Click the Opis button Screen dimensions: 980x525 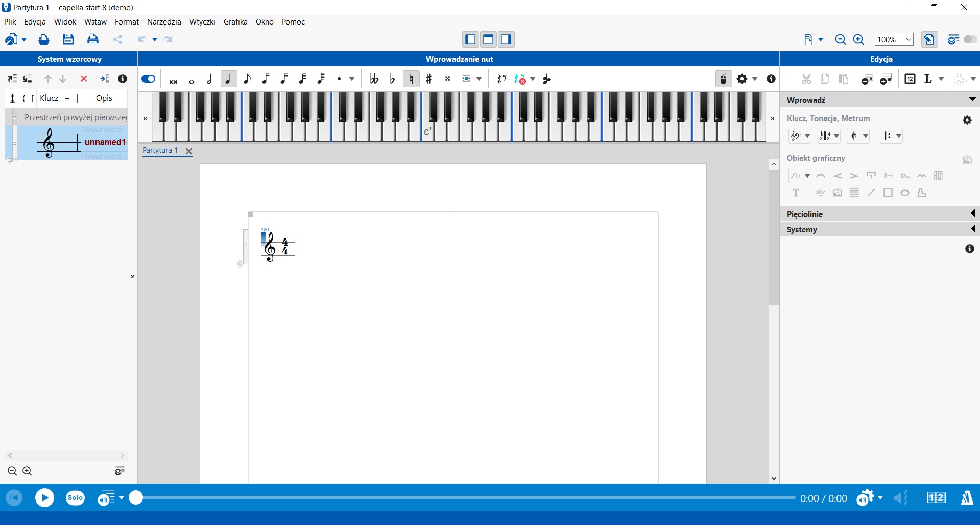[104, 98]
